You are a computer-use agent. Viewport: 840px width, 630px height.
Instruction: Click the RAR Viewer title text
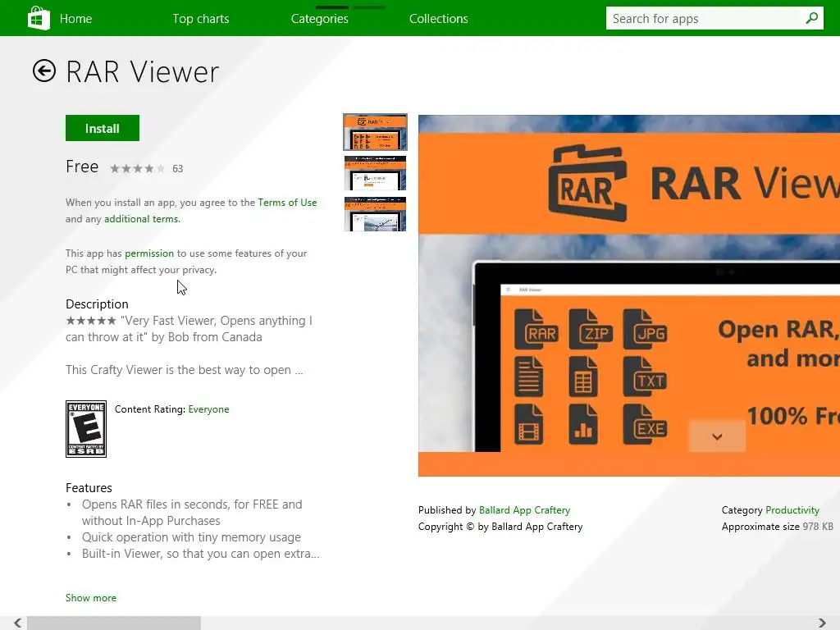[x=143, y=72]
